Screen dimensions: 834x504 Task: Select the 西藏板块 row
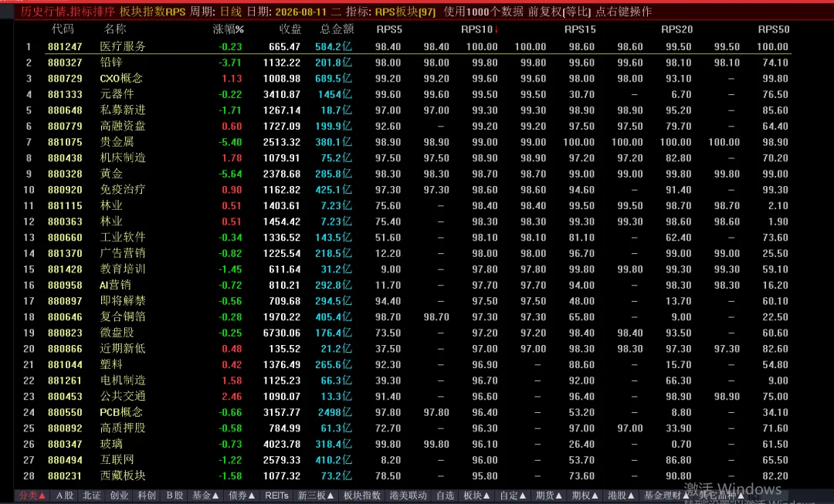[123, 475]
